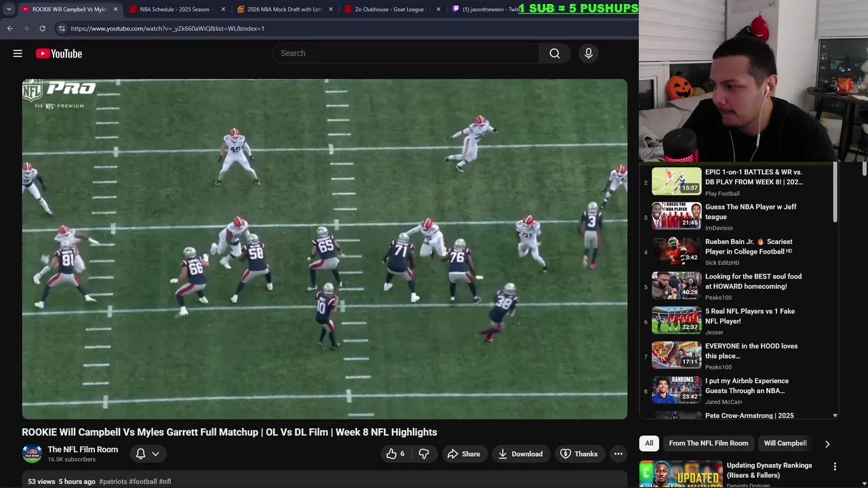This screenshot has width=868, height=488.
Task: Show more filter chips with right chevron
Action: coord(827,444)
